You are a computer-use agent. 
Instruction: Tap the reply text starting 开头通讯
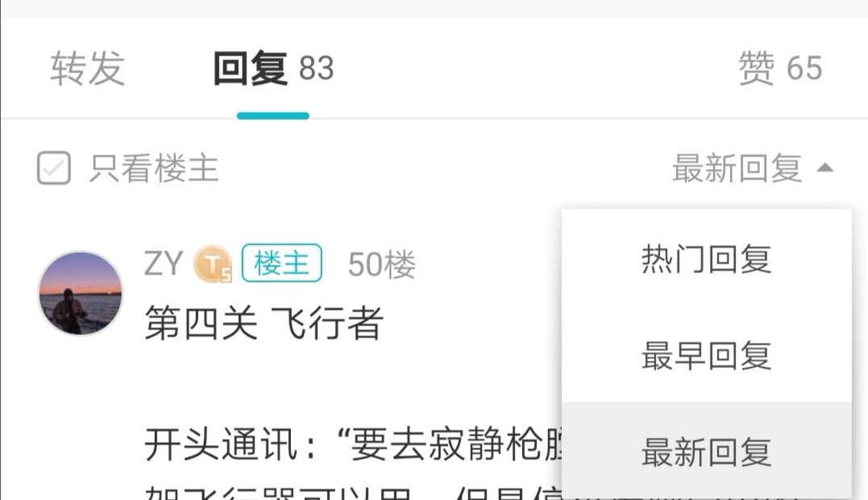click(355, 444)
